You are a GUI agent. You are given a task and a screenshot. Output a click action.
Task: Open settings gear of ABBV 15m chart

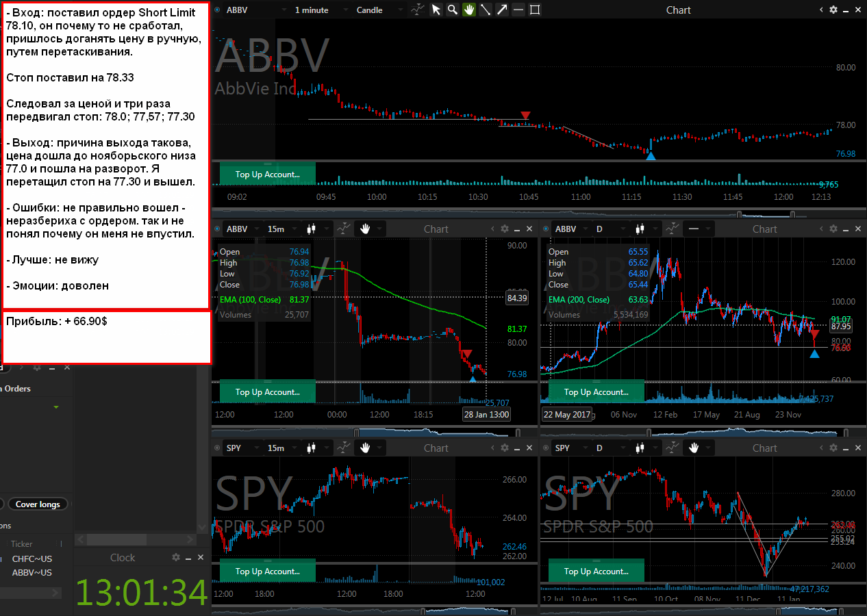(x=505, y=229)
